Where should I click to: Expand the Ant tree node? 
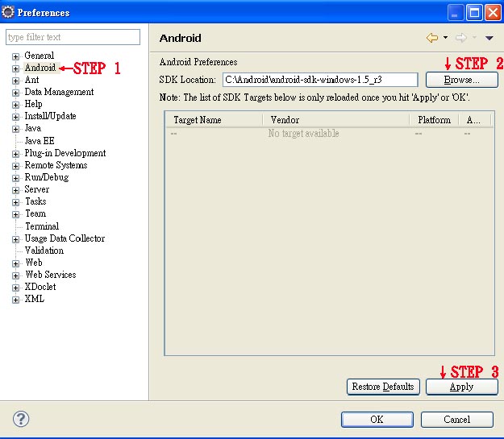15,81
